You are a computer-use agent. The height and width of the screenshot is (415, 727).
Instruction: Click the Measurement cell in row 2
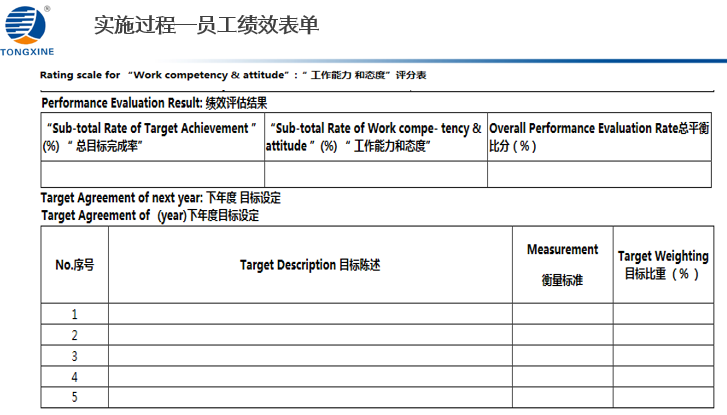click(562, 335)
